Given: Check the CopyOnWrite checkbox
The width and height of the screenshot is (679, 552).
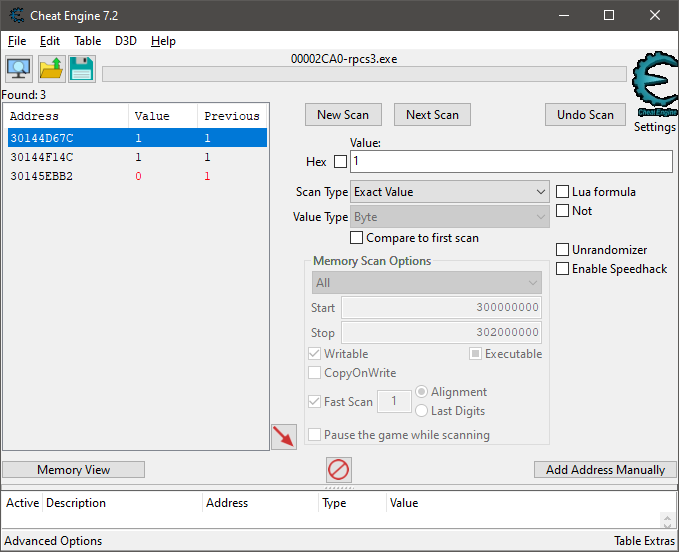Looking at the screenshot, I should point(314,373).
